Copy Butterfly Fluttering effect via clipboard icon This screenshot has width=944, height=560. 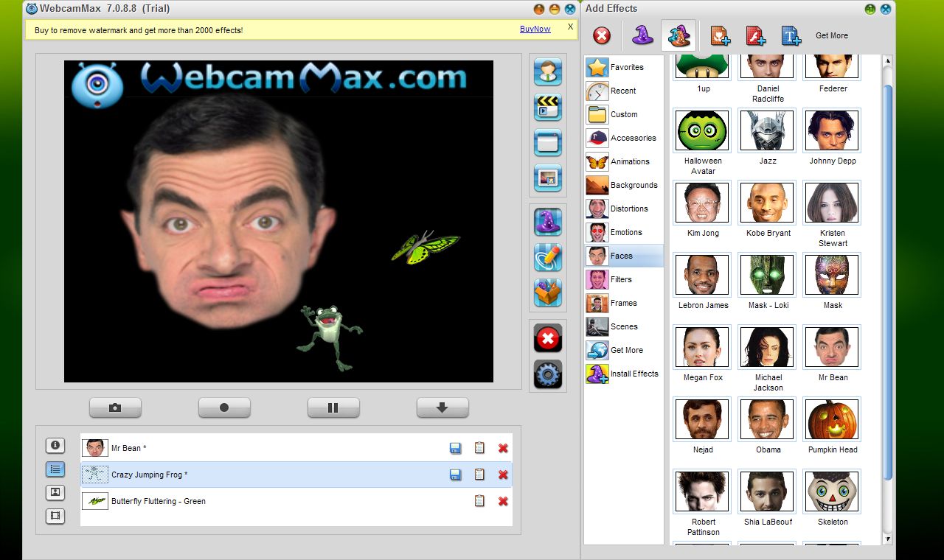[x=479, y=501]
